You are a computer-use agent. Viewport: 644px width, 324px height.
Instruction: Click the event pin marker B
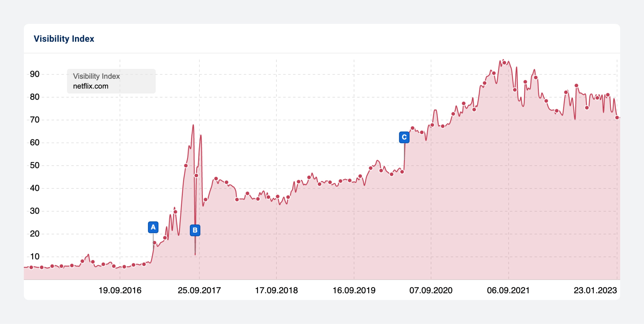tap(195, 230)
